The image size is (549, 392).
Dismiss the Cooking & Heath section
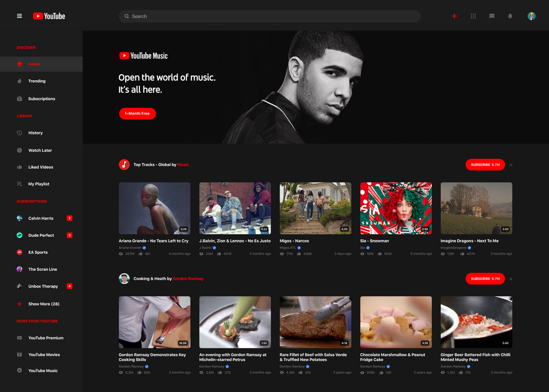[511, 279]
